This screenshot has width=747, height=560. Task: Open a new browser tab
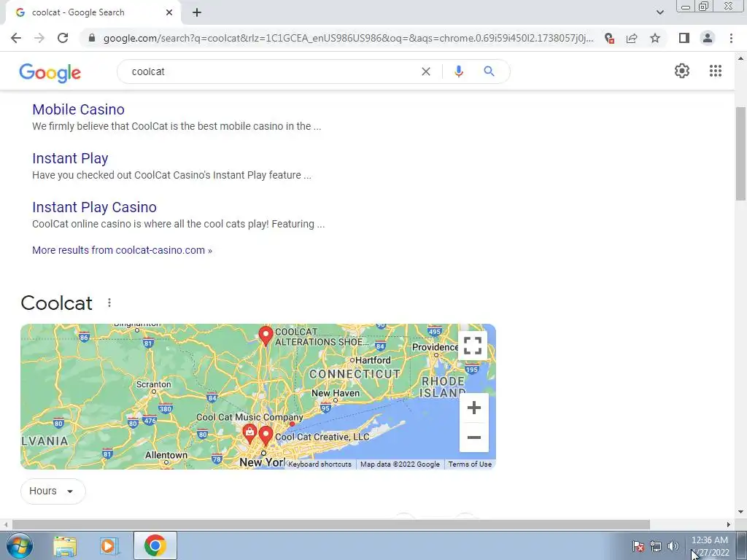197,13
